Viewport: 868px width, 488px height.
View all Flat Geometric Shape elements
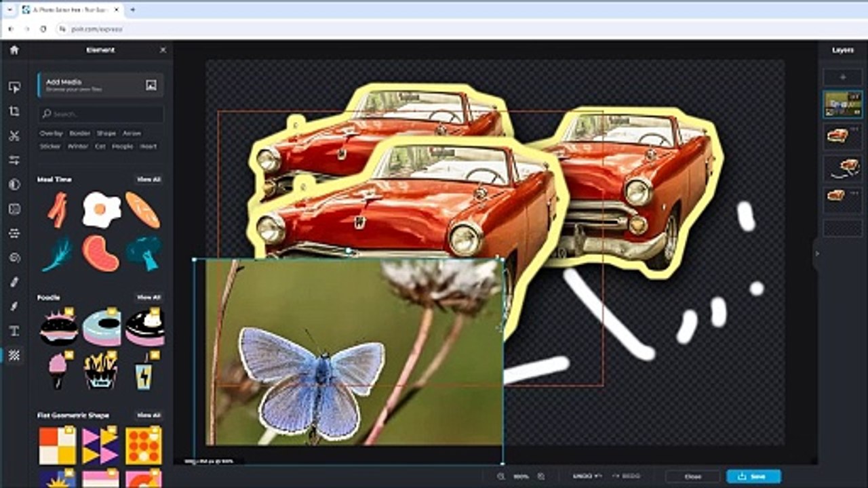tap(149, 415)
